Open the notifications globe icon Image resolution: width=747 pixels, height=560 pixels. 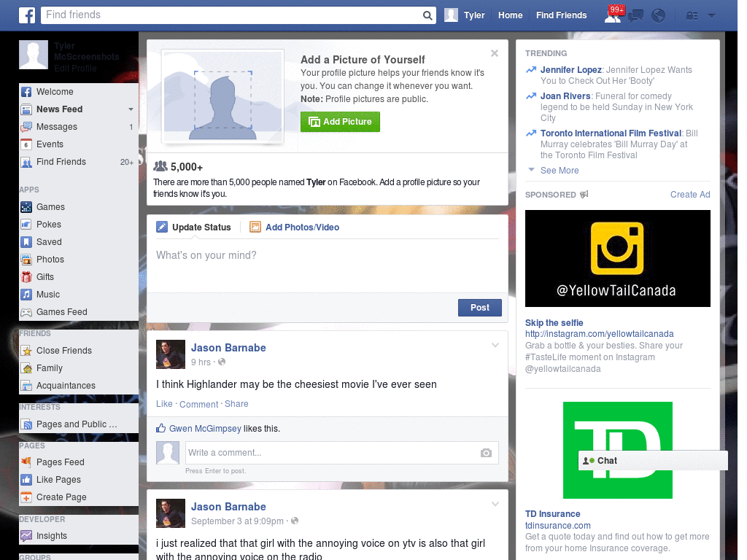[659, 16]
